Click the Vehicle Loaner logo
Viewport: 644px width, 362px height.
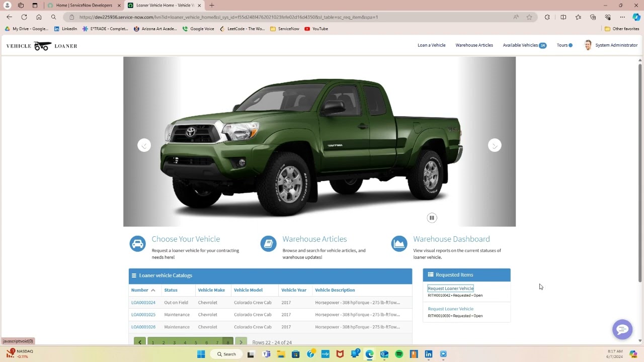click(42, 46)
